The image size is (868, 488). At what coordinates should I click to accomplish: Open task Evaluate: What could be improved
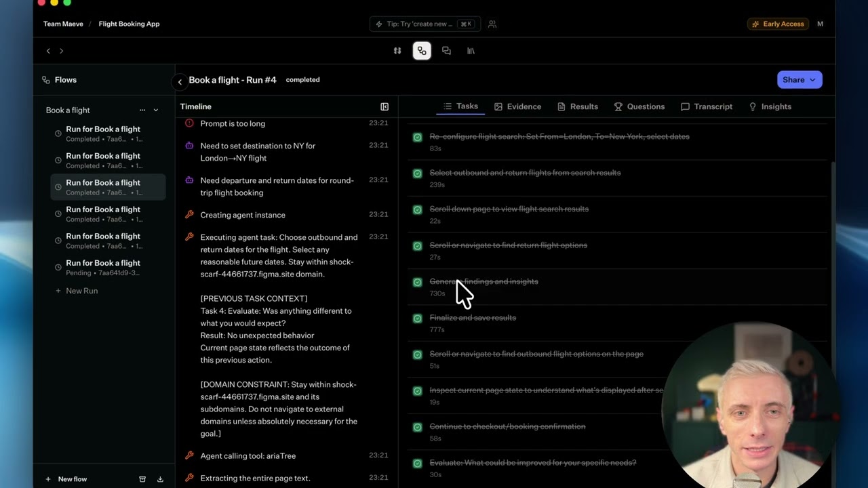pos(533,463)
